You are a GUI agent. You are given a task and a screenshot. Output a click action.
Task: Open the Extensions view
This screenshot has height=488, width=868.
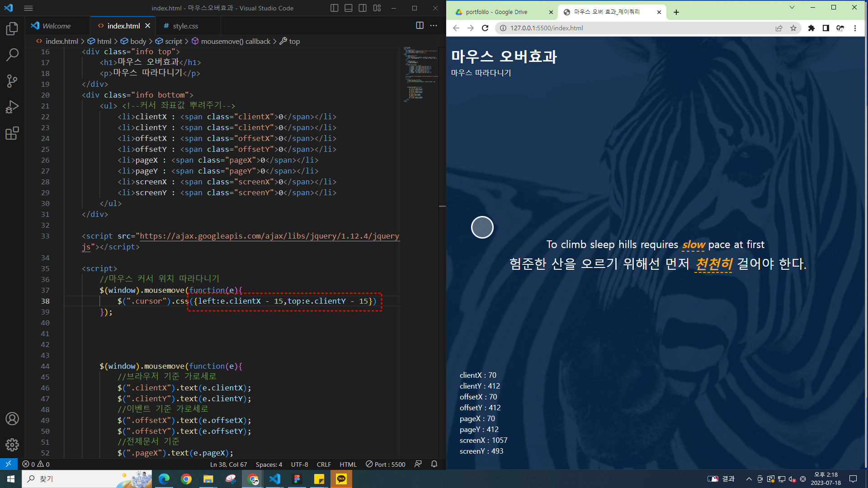coord(12,133)
